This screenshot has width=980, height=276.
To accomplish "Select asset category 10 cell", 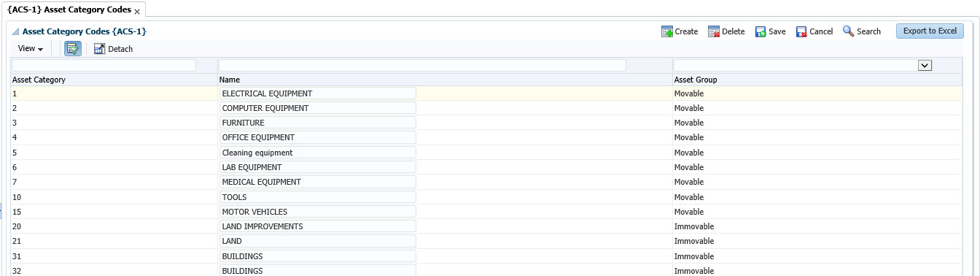I will click(x=114, y=197).
